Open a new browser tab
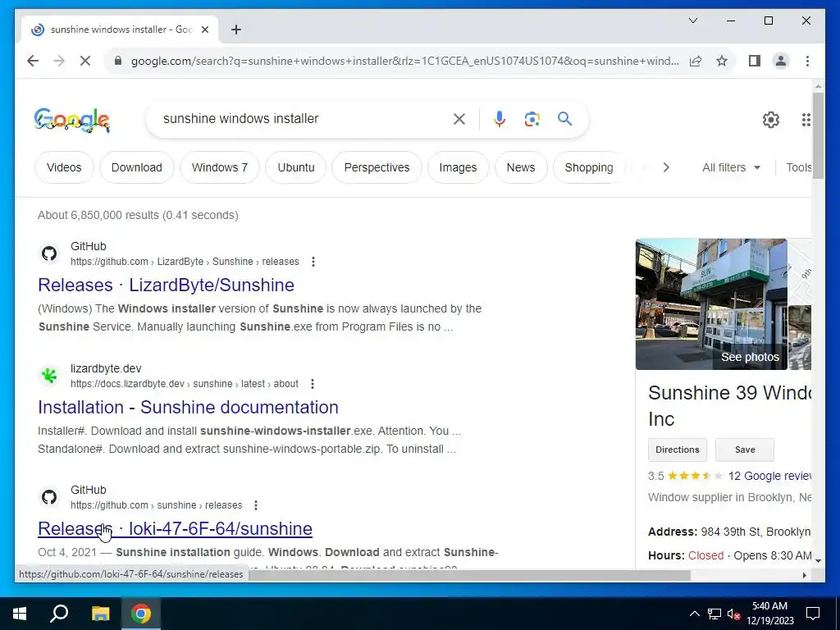840x630 pixels. (235, 30)
